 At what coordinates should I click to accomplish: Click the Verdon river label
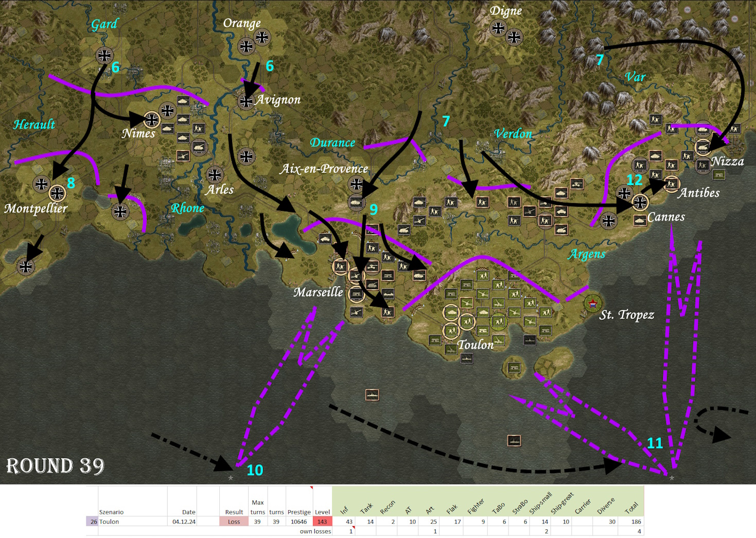[513, 134]
